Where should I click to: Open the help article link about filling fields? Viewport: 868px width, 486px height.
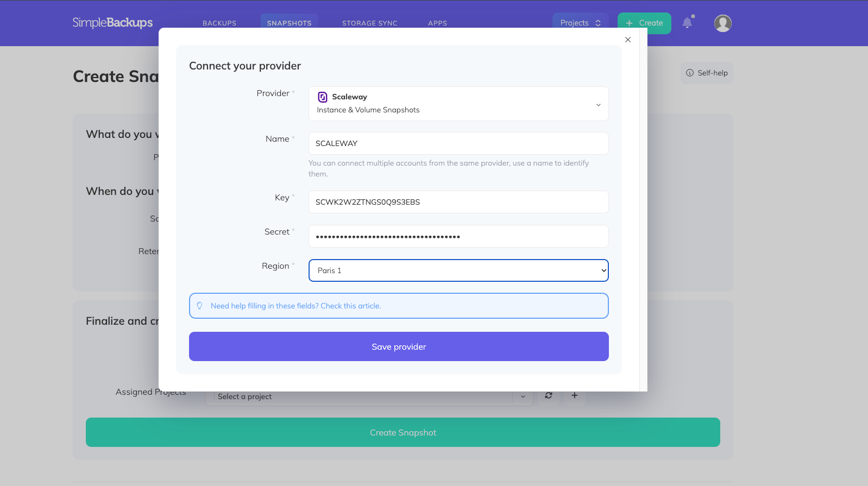[x=295, y=306]
